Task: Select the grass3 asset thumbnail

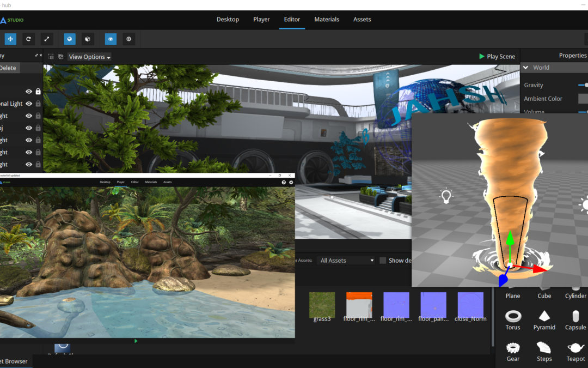Action: coord(322,305)
